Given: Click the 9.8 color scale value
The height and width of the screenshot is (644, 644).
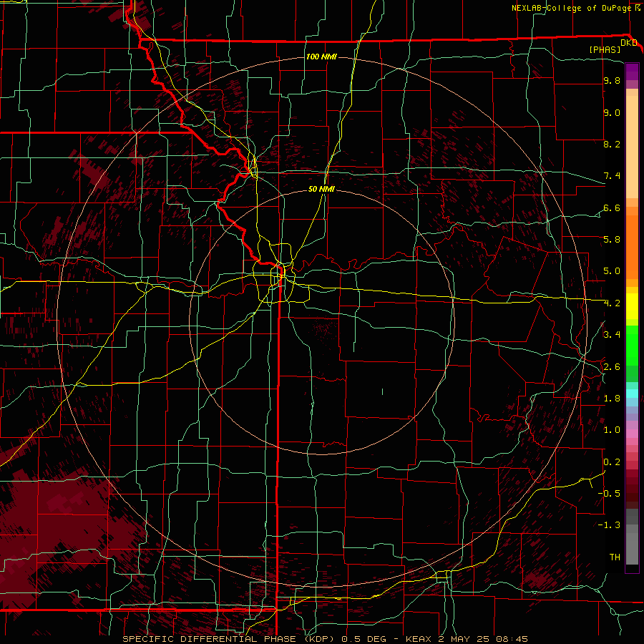Looking at the screenshot, I should coord(612,81).
